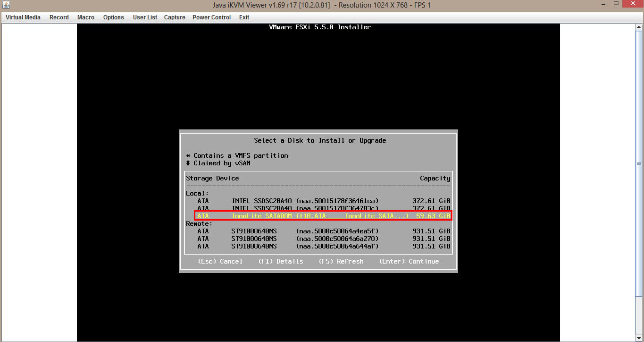The height and width of the screenshot is (342, 644).
Task: Click the vertical scrollbar down arrow
Action: [x=639, y=338]
